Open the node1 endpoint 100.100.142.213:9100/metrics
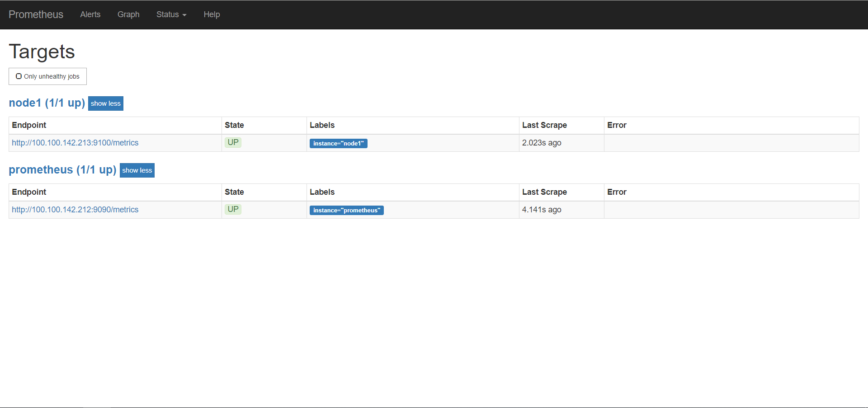Image resolution: width=868 pixels, height=408 pixels. 75,143
